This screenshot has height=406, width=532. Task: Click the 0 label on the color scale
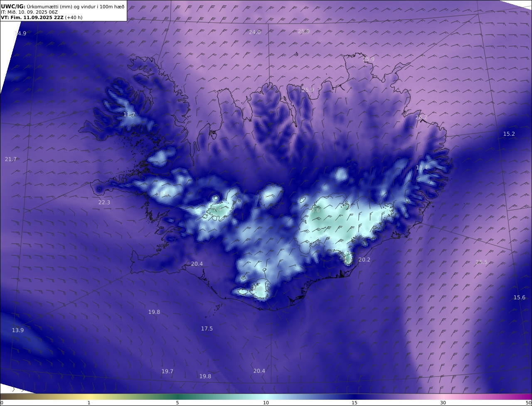point(2,403)
